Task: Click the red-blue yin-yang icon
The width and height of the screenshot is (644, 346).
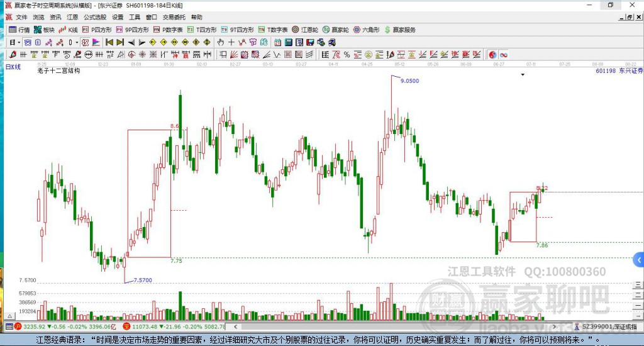Action: [x=492, y=55]
